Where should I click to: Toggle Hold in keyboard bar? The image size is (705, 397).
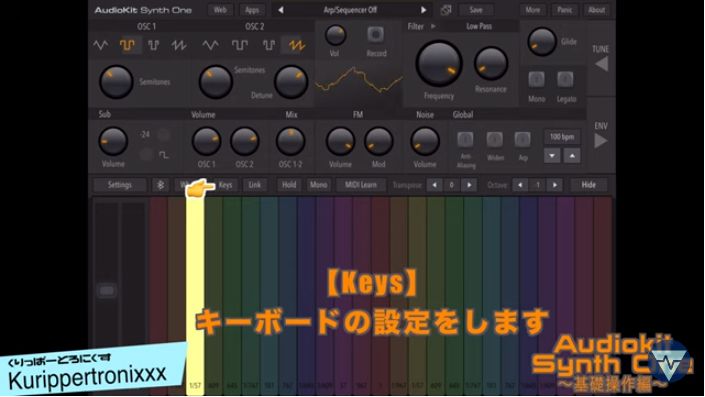coord(289,185)
